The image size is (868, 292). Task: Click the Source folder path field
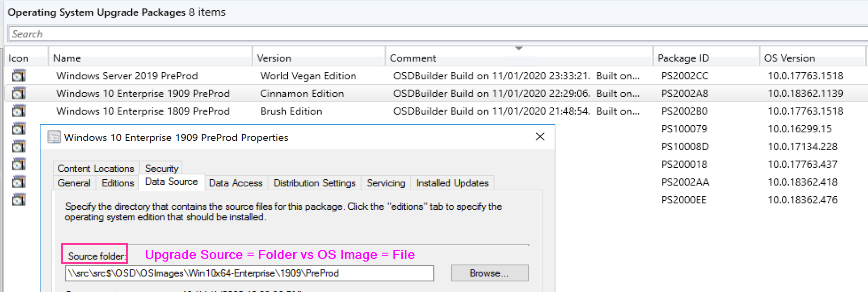249,273
